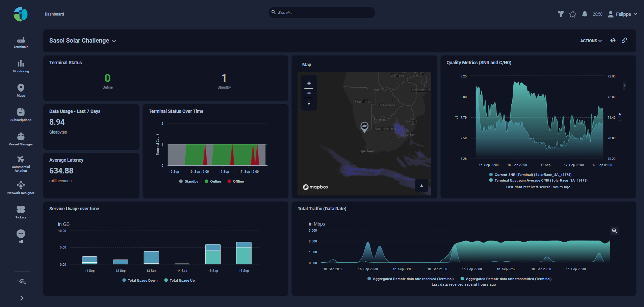Open Subscriptions from the sidebar
Image resolution: width=644 pixels, height=307 pixels.
pyautogui.click(x=21, y=114)
